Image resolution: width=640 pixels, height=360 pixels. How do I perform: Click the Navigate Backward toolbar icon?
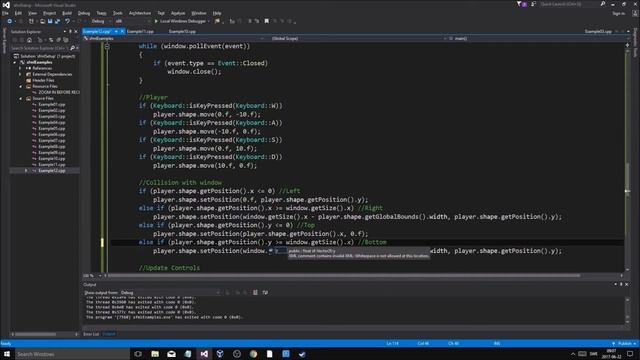tap(9, 21)
